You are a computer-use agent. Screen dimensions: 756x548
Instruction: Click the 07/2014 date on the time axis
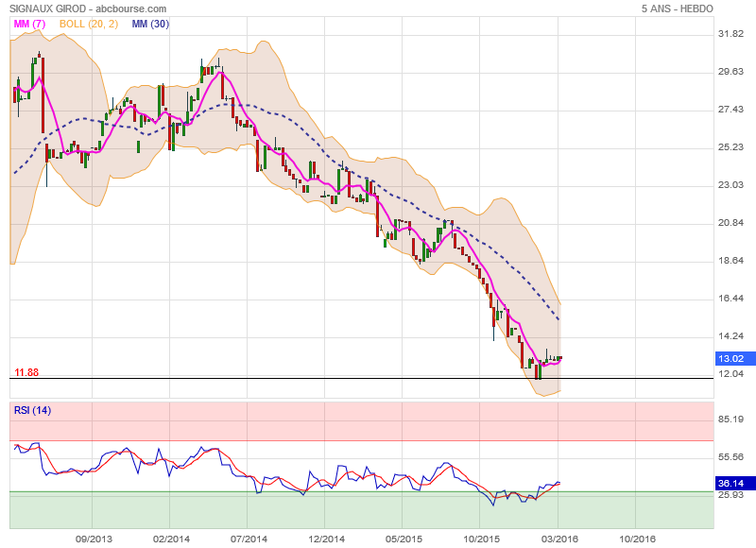[249, 539]
